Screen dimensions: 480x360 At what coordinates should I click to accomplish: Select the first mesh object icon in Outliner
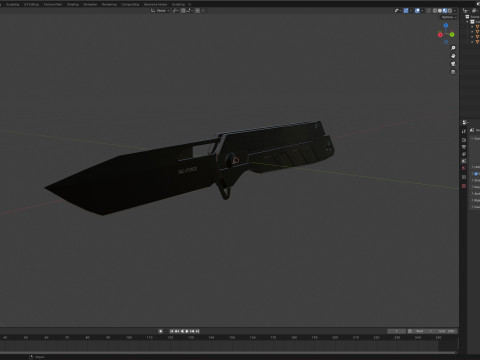click(477, 27)
